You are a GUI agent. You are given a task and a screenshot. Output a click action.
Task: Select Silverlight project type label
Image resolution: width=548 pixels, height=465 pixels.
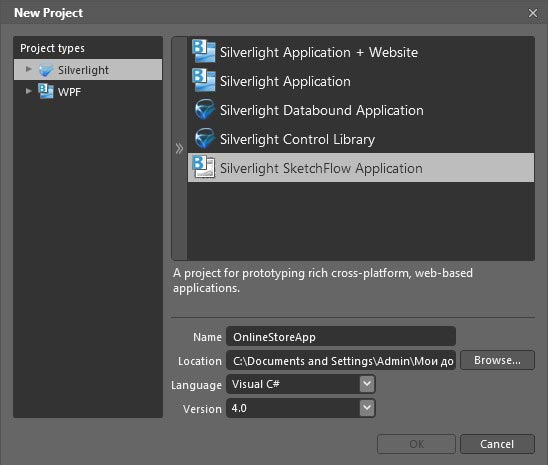83,70
